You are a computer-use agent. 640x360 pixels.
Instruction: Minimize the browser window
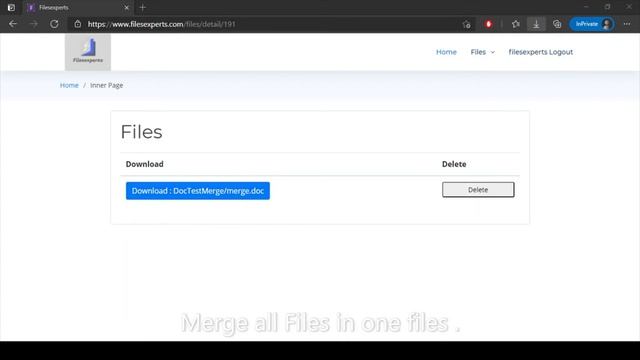586,7
